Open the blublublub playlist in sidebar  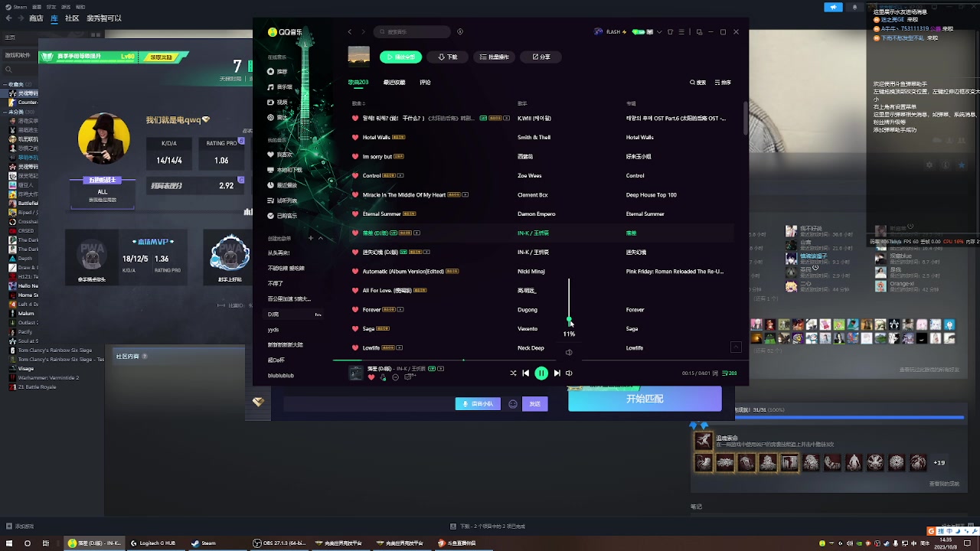point(281,376)
